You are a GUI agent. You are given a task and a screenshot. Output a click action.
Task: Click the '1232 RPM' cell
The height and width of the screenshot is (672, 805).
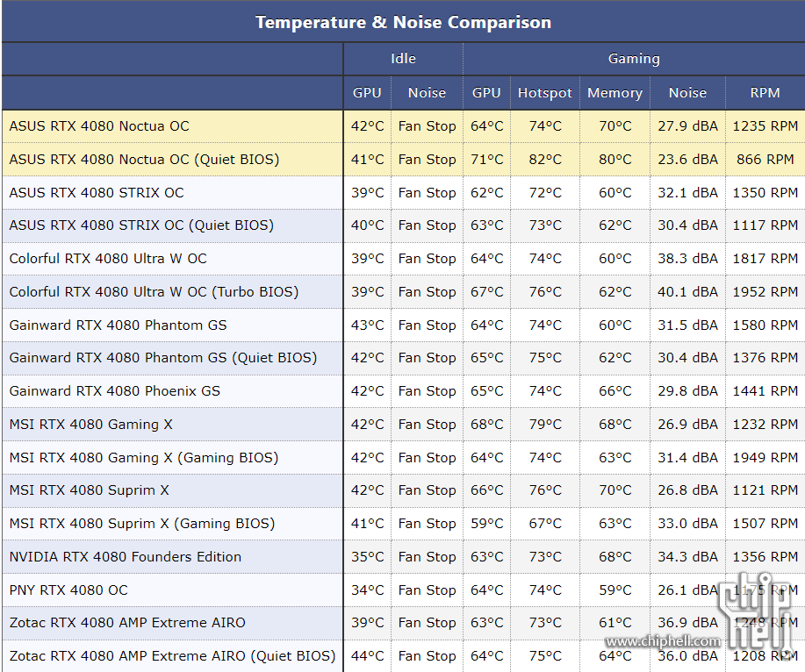(765, 425)
